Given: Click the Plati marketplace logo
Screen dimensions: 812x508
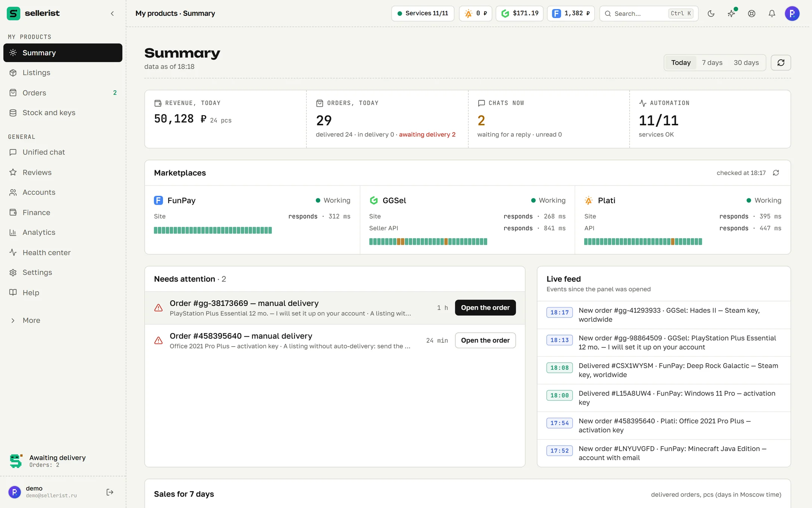Looking at the screenshot, I should point(589,200).
